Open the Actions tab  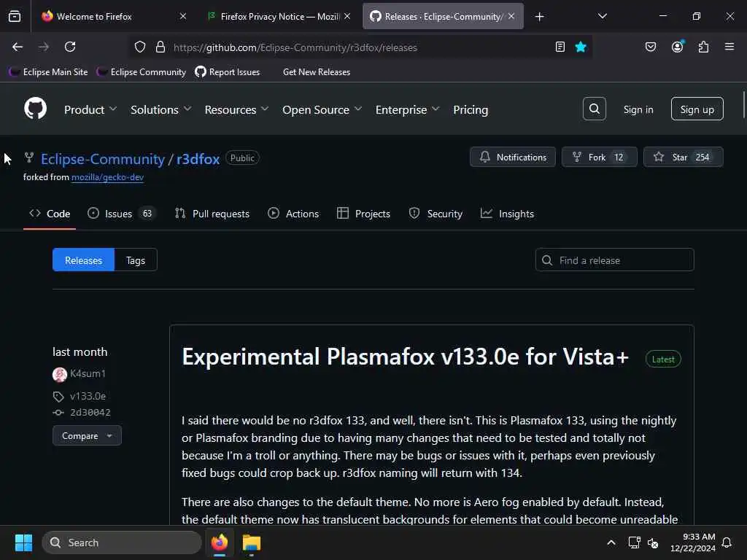click(x=293, y=214)
